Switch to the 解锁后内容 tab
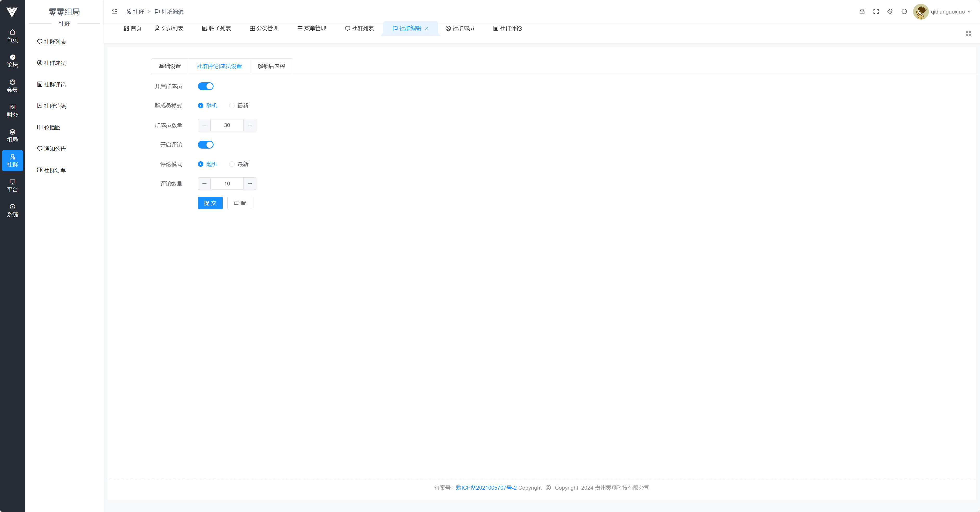Viewport: 980px width, 512px height. pos(271,66)
